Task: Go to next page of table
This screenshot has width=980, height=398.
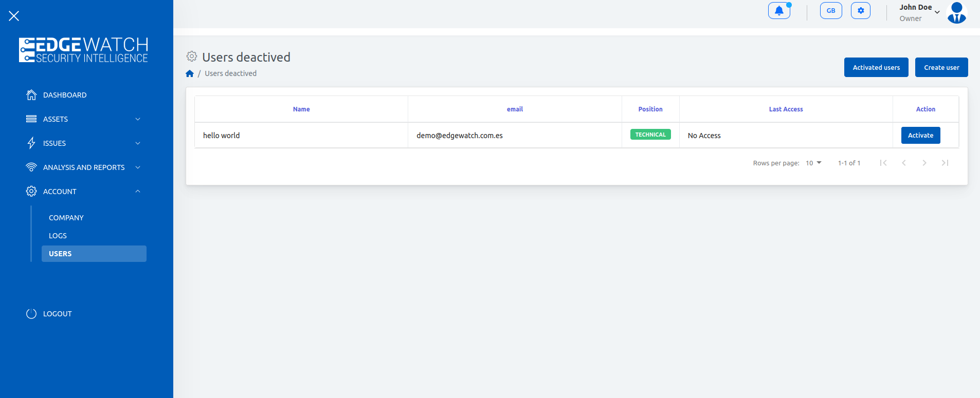Action: pyautogui.click(x=924, y=163)
